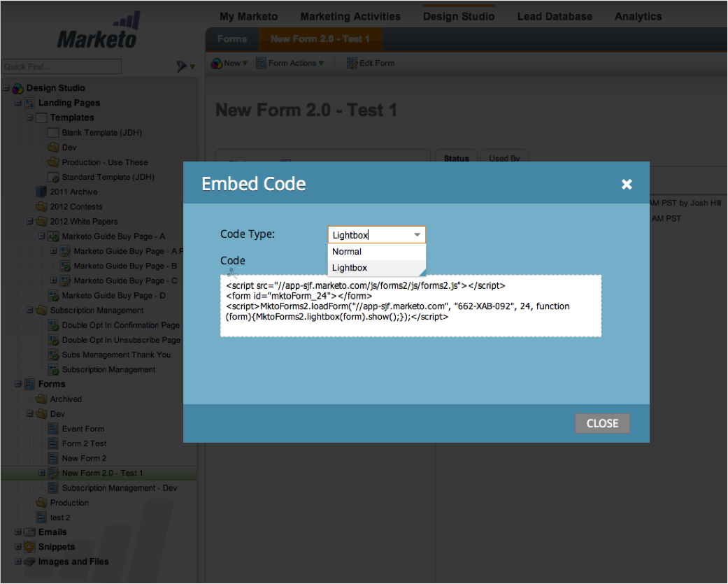
Task: Close the Embed Code dialog with X
Action: click(x=627, y=184)
